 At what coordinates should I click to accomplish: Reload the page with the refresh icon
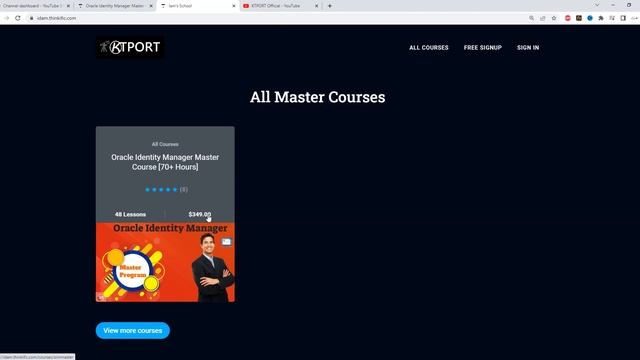tap(18, 18)
